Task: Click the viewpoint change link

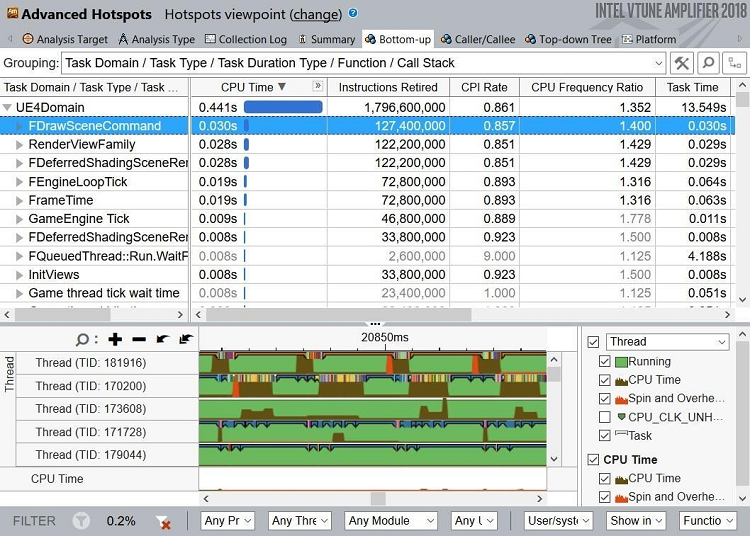Action: pos(316,14)
